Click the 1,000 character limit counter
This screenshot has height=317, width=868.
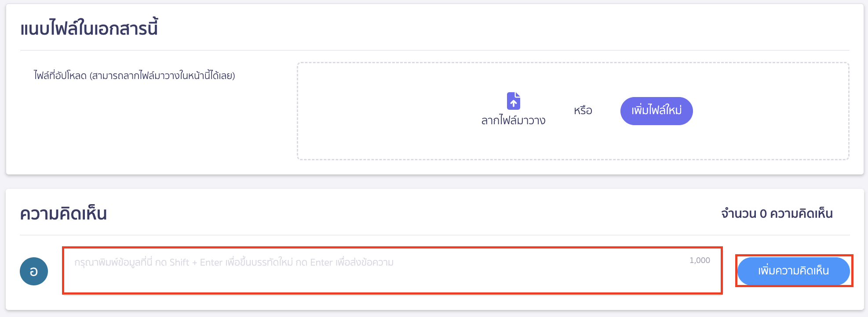pyautogui.click(x=699, y=260)
